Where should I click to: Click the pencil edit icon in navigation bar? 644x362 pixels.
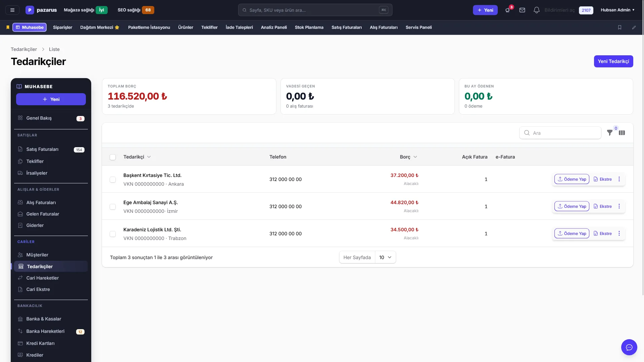[x=634, y=27]
